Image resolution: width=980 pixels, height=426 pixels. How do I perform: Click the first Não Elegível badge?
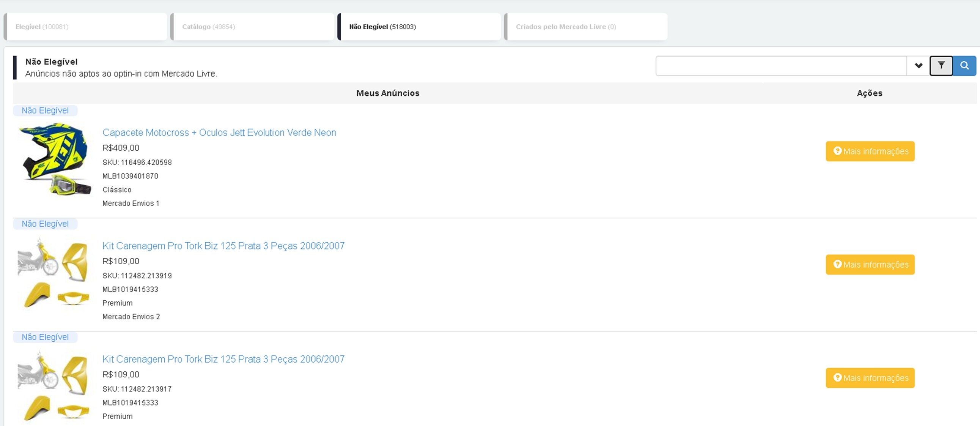click(45, 110)
